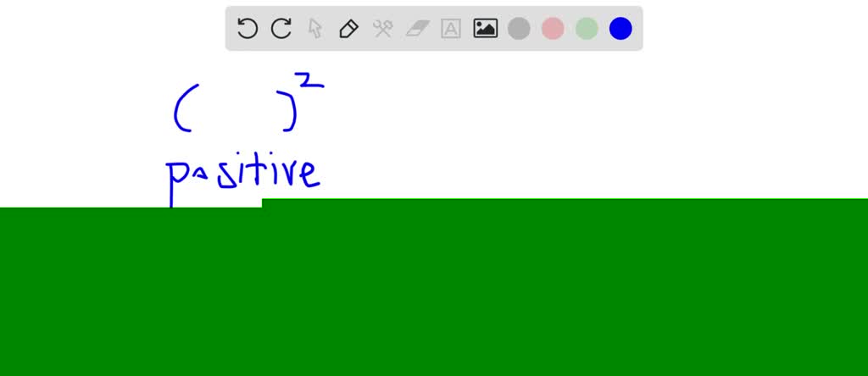Open the crossed wrench tools icon

pyautogui.click(x=382, y=28)
